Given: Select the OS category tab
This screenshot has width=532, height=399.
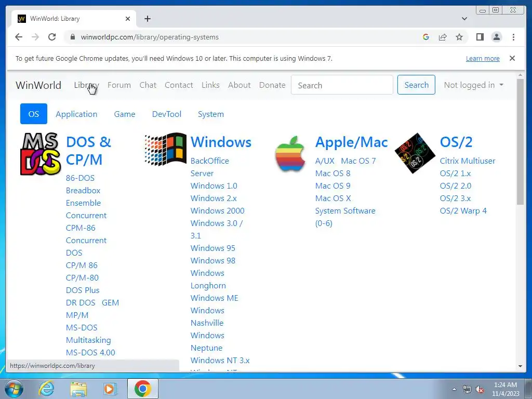Looking at the screenshot, I should click(34, 114).
